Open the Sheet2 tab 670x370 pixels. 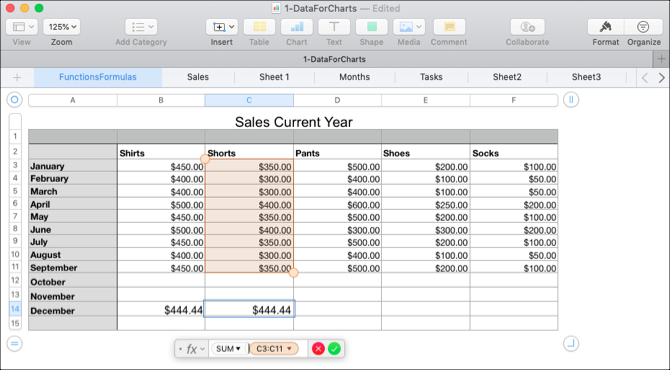click(x=507, y=77)
